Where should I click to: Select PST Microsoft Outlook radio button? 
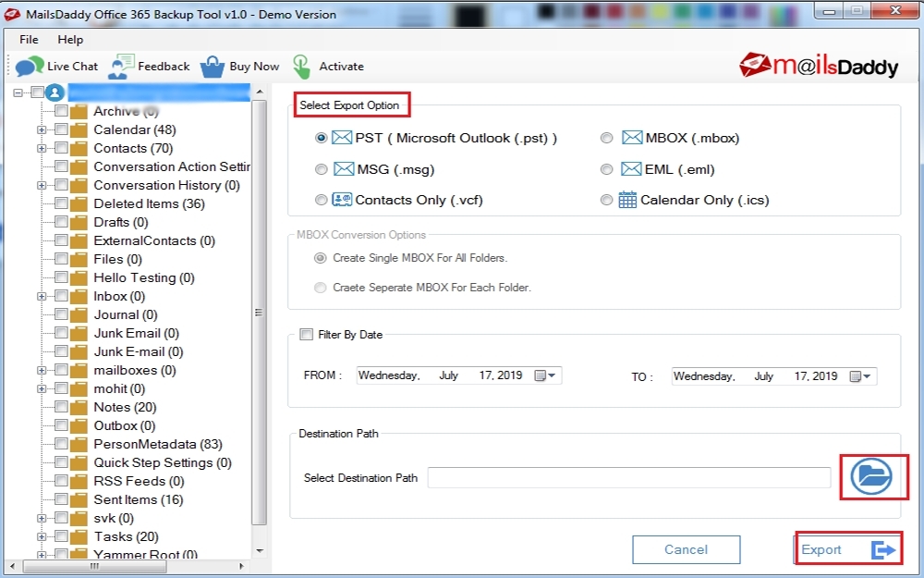322,138
